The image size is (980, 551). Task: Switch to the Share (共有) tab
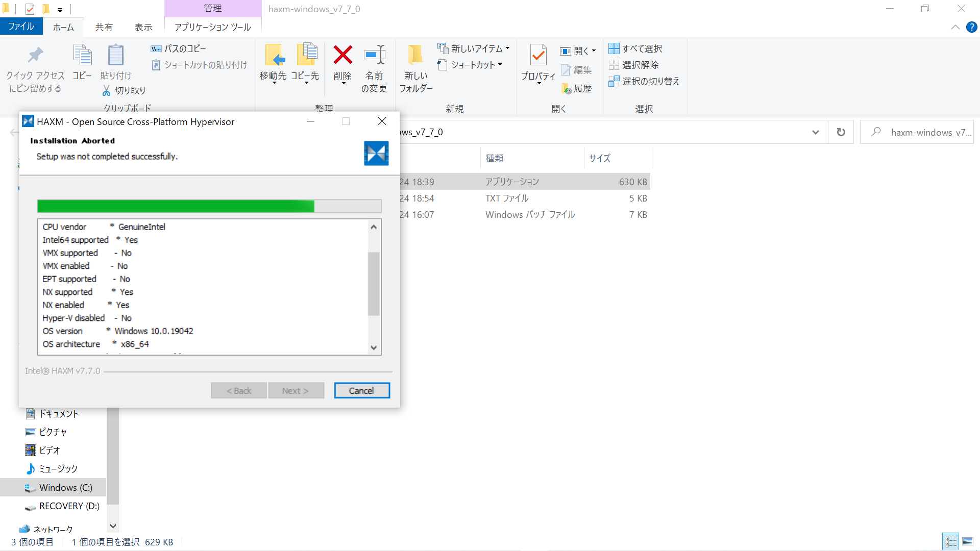click(104, 27)
